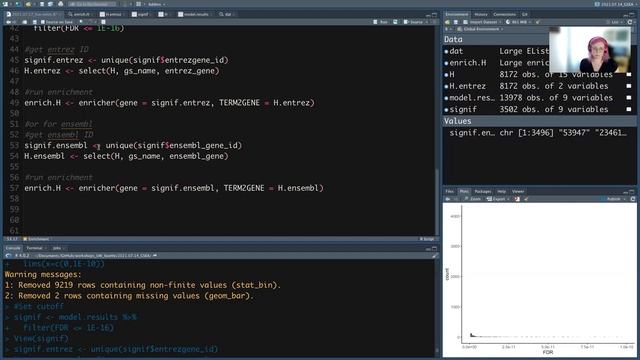The height and width of the screenshot is (360, 640).
Task: Open the memory usage dropdown
Action: pyautogui.click(x=517, y=22)
